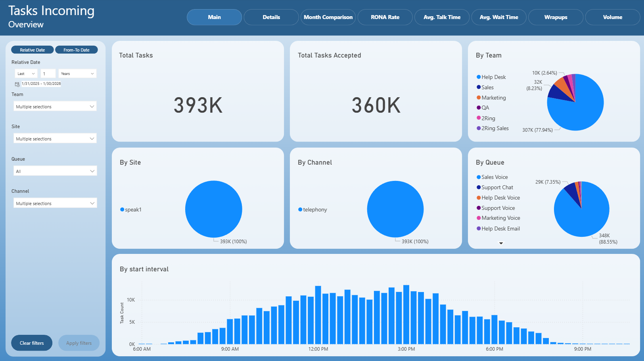The image size is (644, 361).
Task: Open the Years period dropdown
Action: point(77,74)
